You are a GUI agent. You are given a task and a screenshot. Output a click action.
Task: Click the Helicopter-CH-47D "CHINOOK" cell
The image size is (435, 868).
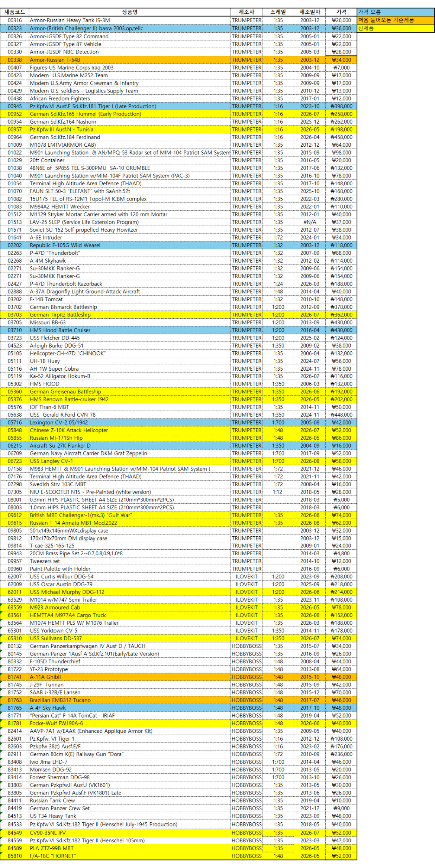click(x=130, y=354)
